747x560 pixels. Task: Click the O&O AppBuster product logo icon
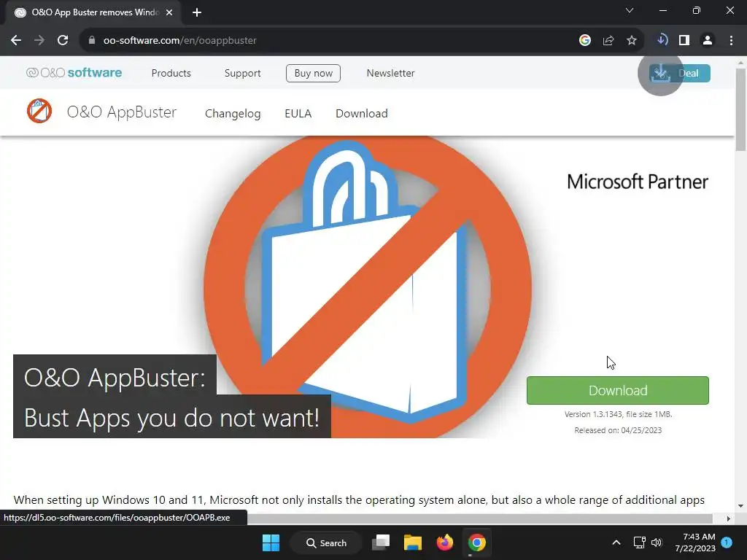click(39, 111)
